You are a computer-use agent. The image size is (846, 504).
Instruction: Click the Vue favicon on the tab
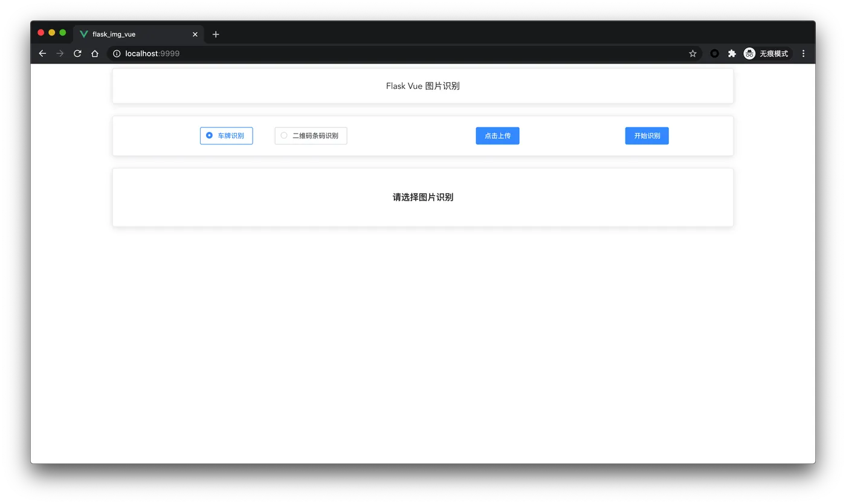pyautogui.click(x=84, y=34)
